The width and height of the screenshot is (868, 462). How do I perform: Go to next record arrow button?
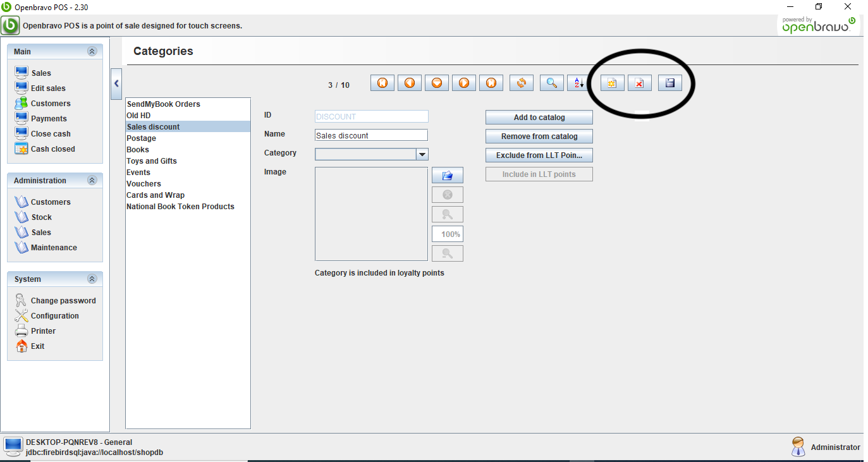coord(464,83)
